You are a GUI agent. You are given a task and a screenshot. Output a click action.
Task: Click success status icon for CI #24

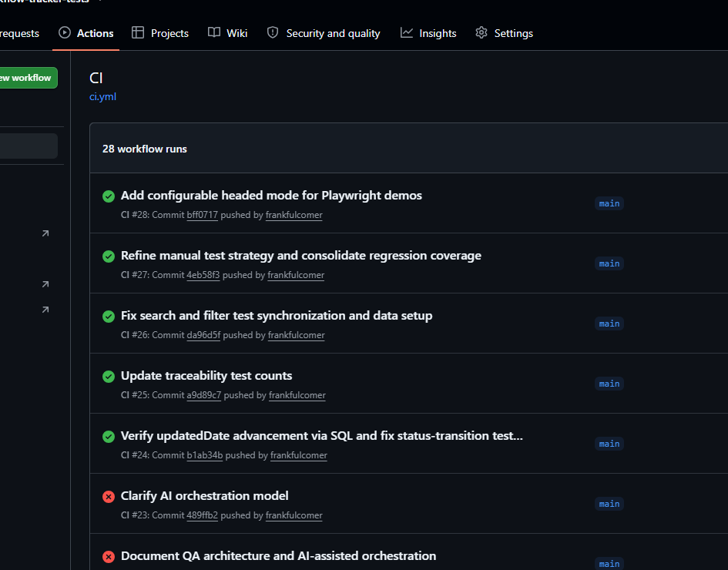click(x=109, y=437)
